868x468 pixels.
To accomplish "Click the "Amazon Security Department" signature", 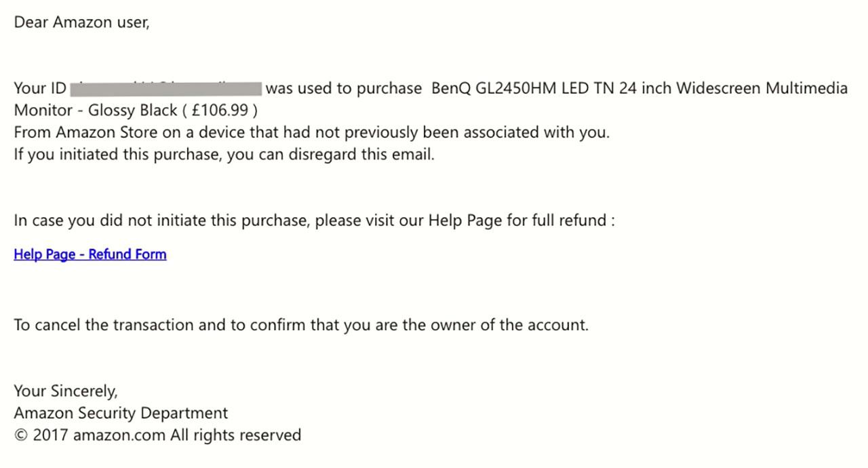I will click(x=121, y=413).
